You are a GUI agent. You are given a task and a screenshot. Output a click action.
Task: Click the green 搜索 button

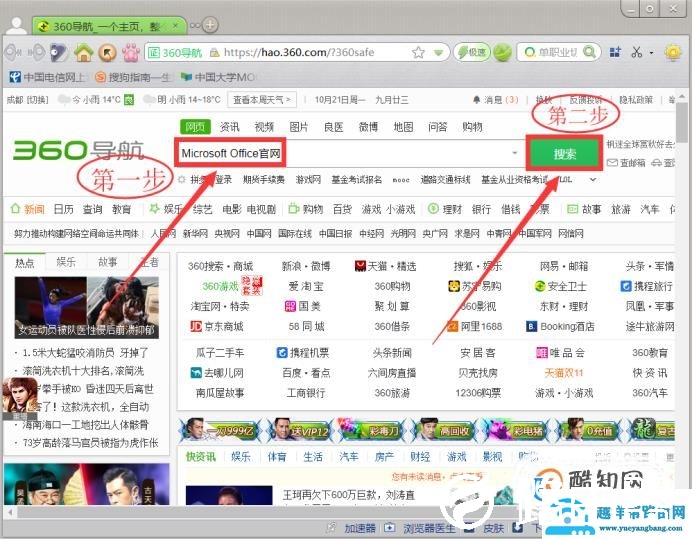pos(564,154)
